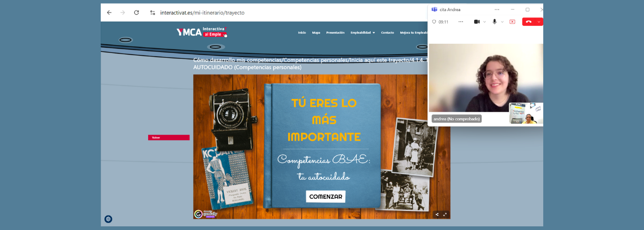Enter fullscreen in the Genially presentation

(445, 214)
